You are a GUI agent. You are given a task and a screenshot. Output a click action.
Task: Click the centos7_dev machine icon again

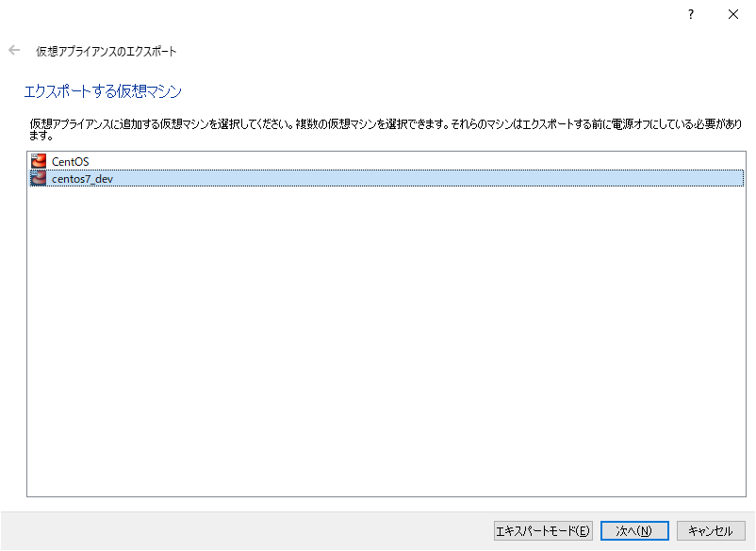coord(38,178)
